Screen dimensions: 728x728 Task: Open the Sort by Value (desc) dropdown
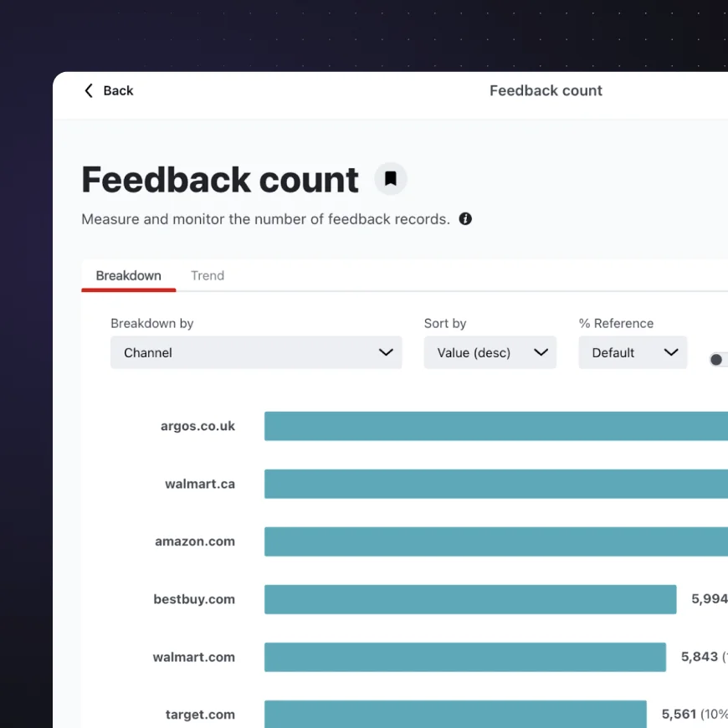[x=490, y=352]
